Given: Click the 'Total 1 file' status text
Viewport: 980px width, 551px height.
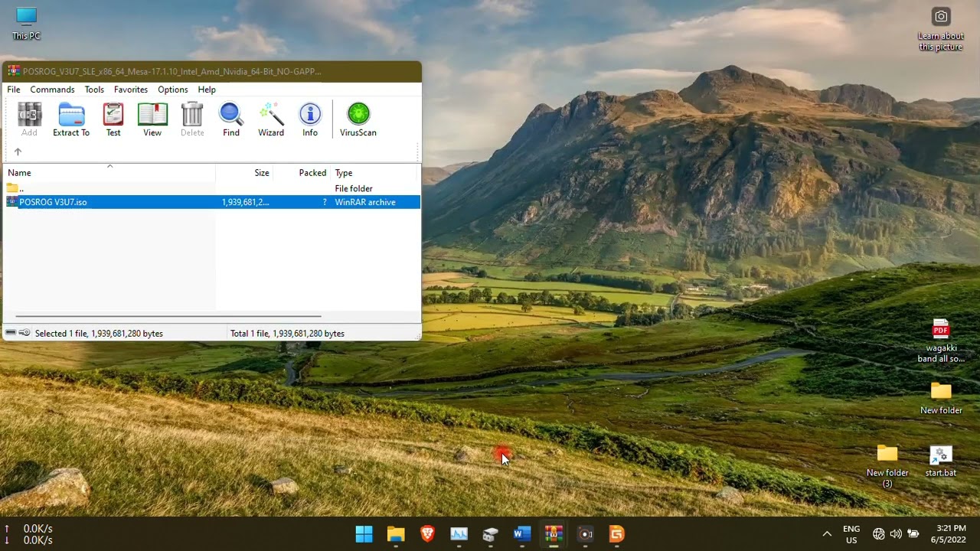Looking at the screenshot, I should coord(287,334).
